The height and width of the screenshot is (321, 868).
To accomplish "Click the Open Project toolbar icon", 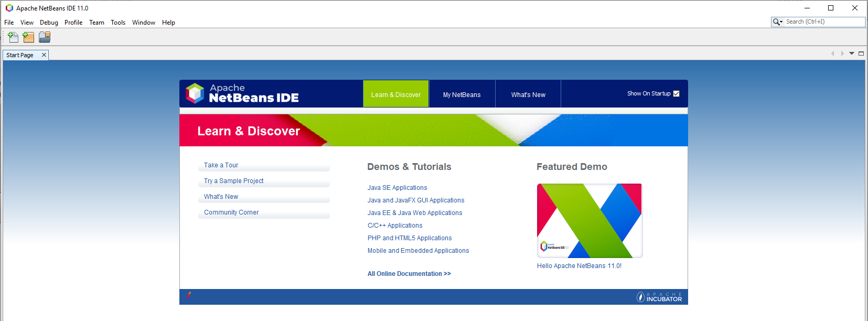I will (45, 37).
